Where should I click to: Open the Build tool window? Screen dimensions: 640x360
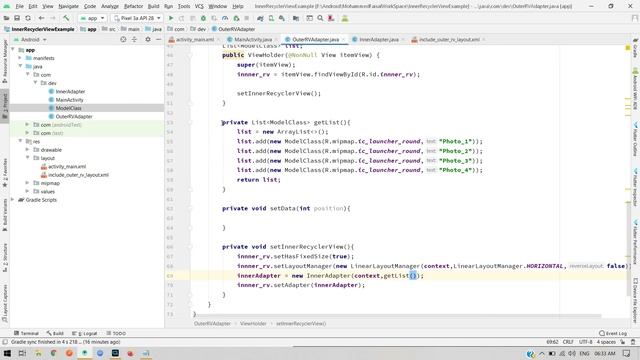[x=55, y=333]
